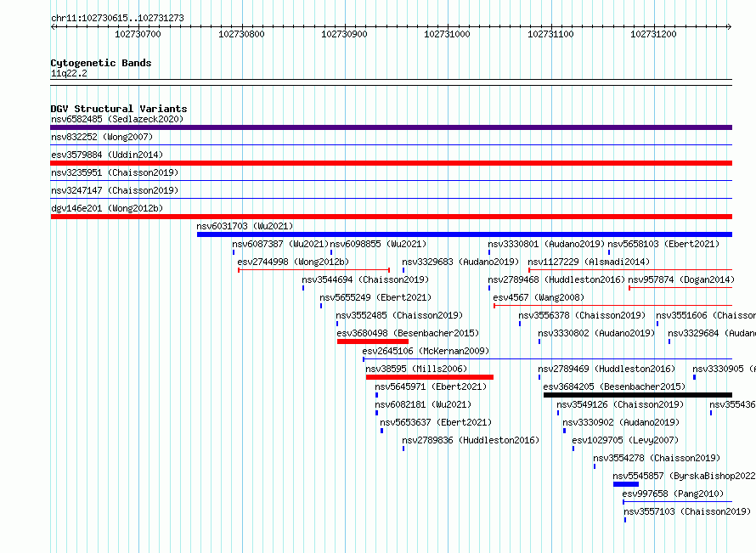Open nsv6087387 (Wu2021) variant
756x553 pixels.
click(280, 244)
